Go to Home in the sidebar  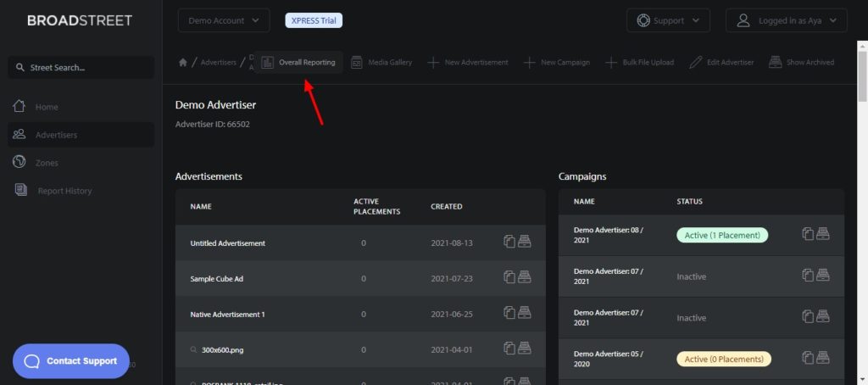(x=81, y=107)
